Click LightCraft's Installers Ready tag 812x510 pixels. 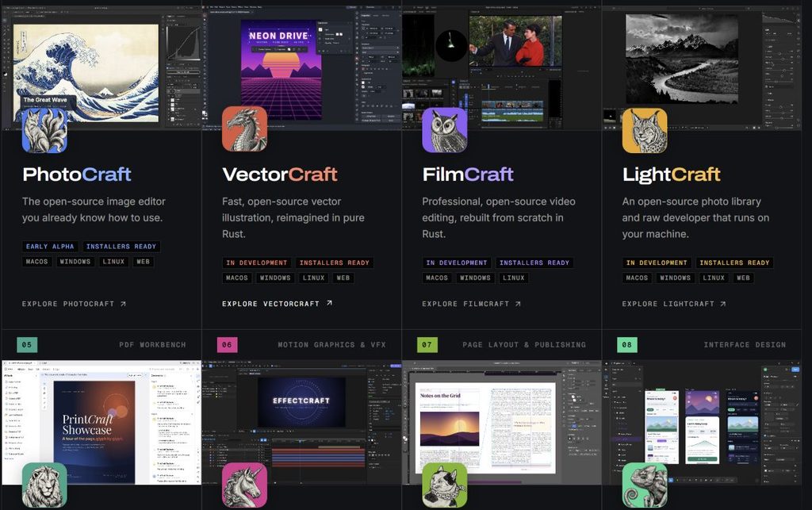click(734, 263)
